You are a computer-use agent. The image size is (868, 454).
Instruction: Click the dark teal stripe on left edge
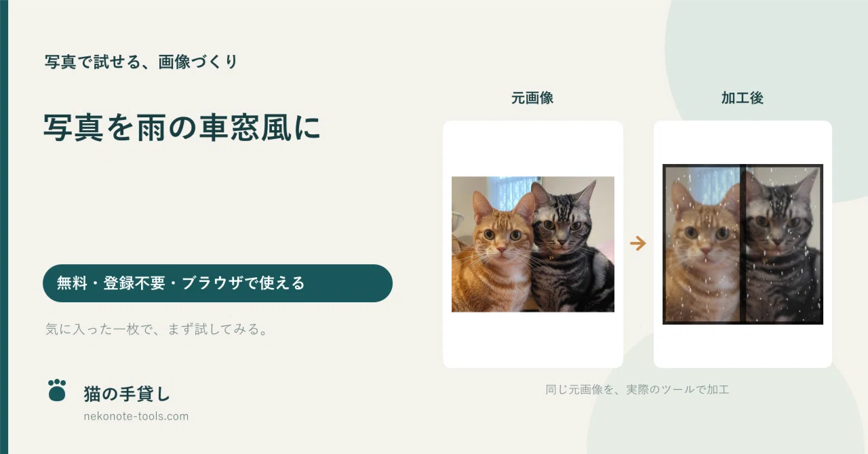3,227
